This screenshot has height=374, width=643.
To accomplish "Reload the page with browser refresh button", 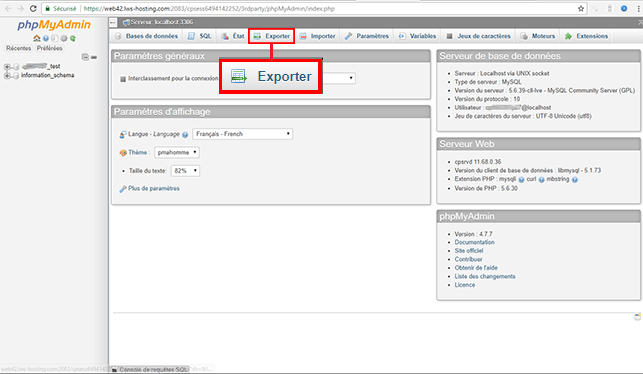I will click(33, 8).
